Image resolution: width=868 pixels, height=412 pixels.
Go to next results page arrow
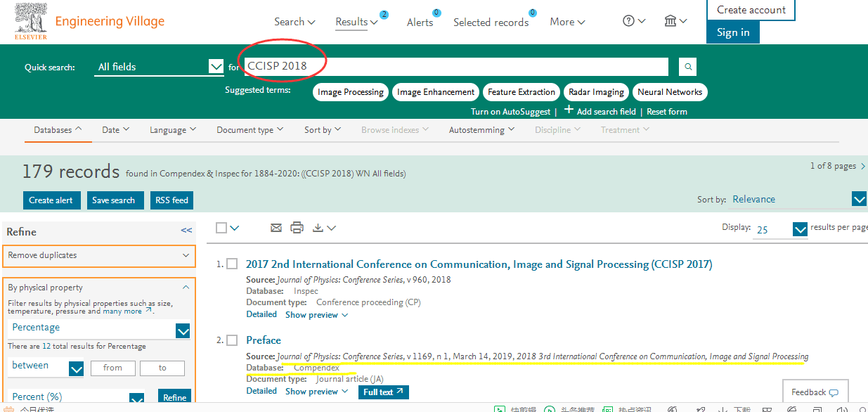[x=863, y=166]
